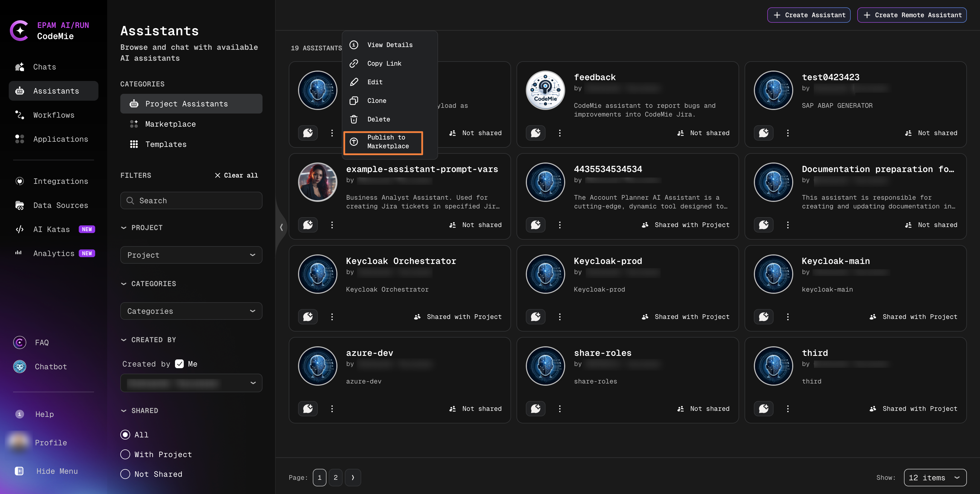Open three-dot menu on test0423423 card

787,133
